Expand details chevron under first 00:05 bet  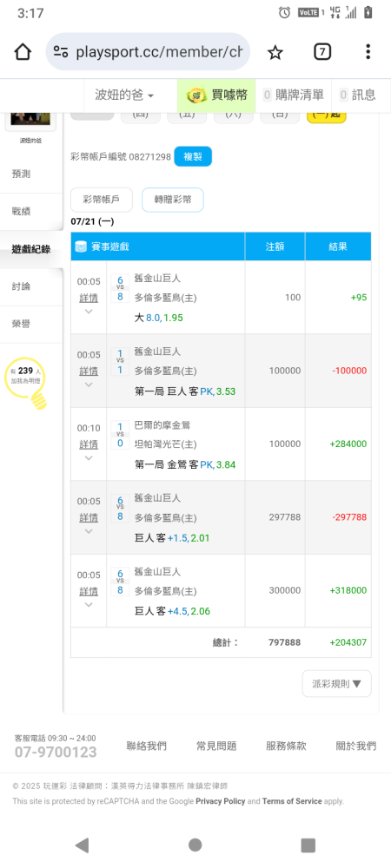89,312
